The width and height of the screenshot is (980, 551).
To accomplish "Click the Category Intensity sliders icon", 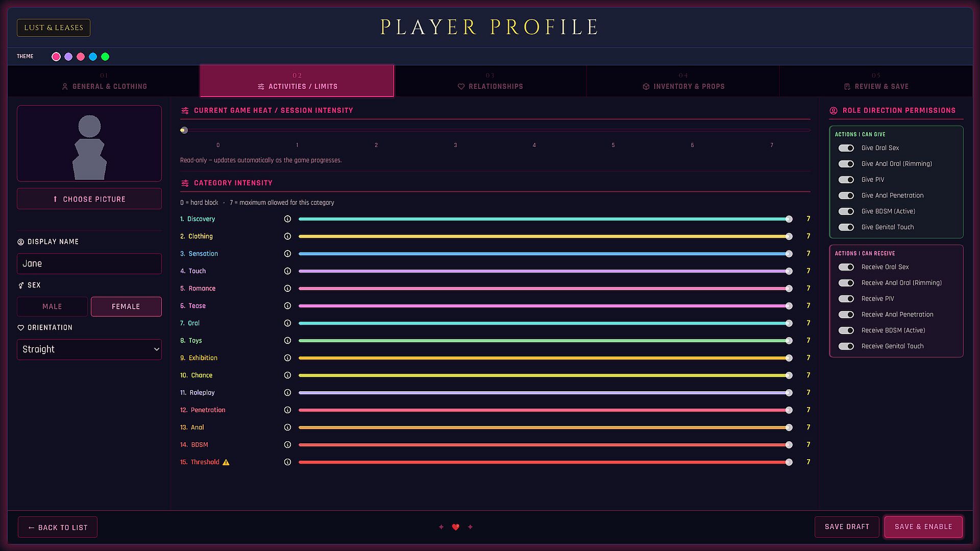I will point(185,183).
